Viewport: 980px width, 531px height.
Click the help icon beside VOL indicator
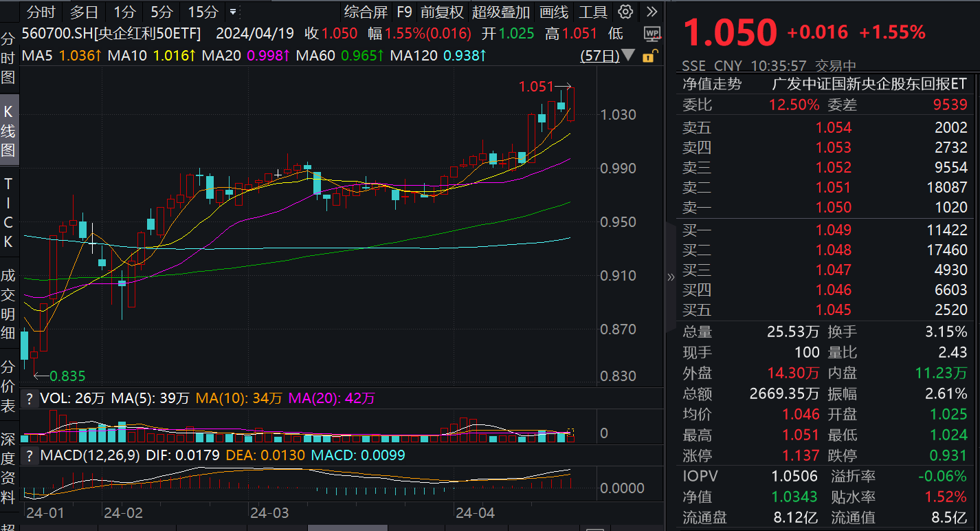[x=29, y=398]
